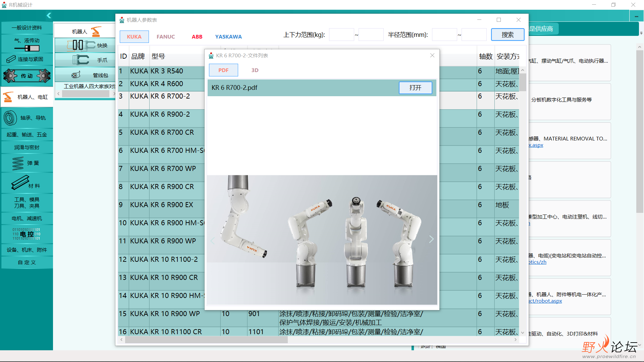Open the top-right overflow menu button
The image size is (644, 362).
pos(636,16)
